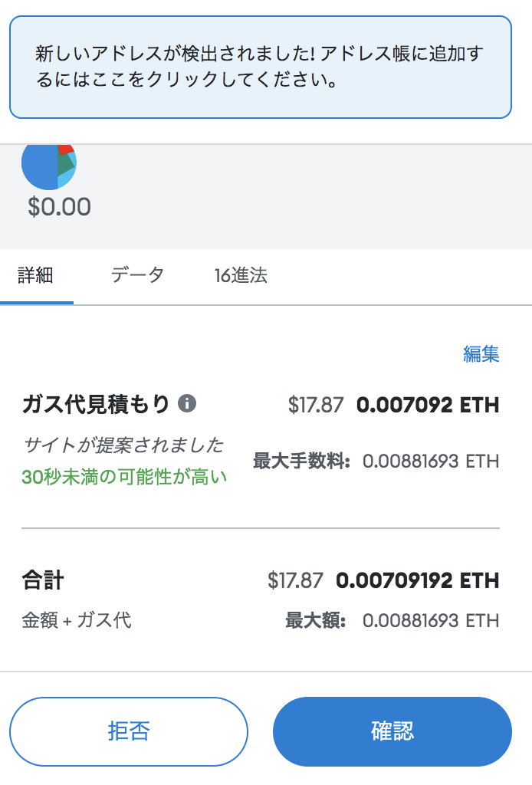The image size is (532, 785).
Task: Confirm the transaction with 確認 button
Action: pyautogui.click(x=392, y=731)
